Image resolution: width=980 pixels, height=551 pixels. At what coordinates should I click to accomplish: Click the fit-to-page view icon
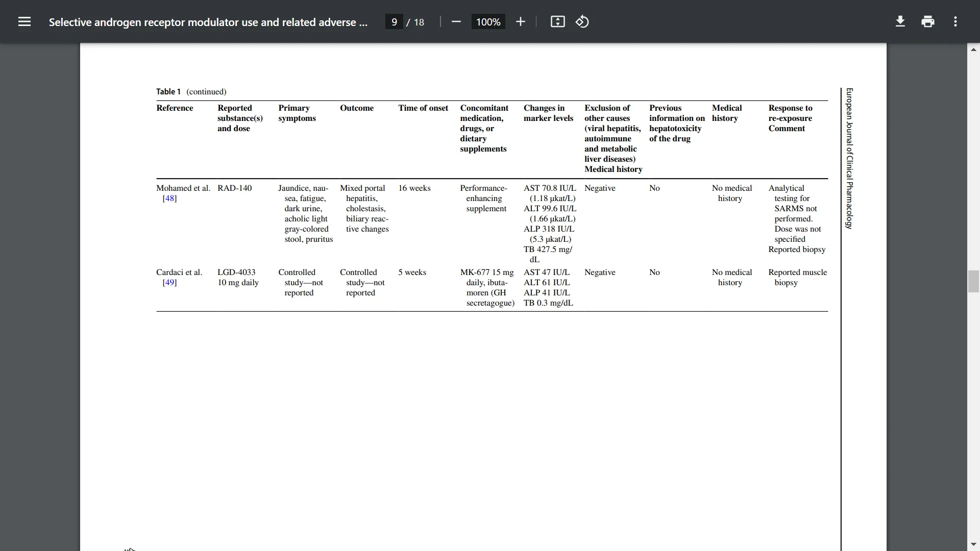point(557,21)
